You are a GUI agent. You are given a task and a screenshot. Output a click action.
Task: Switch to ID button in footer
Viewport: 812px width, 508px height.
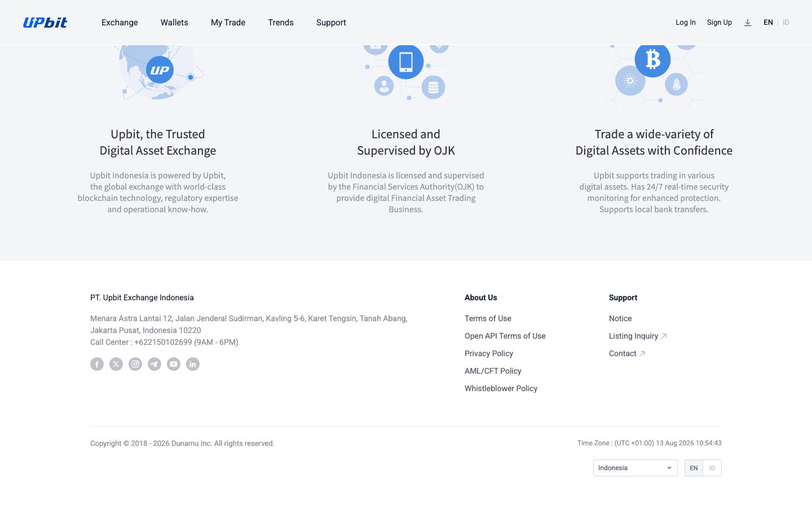point(712,468)
